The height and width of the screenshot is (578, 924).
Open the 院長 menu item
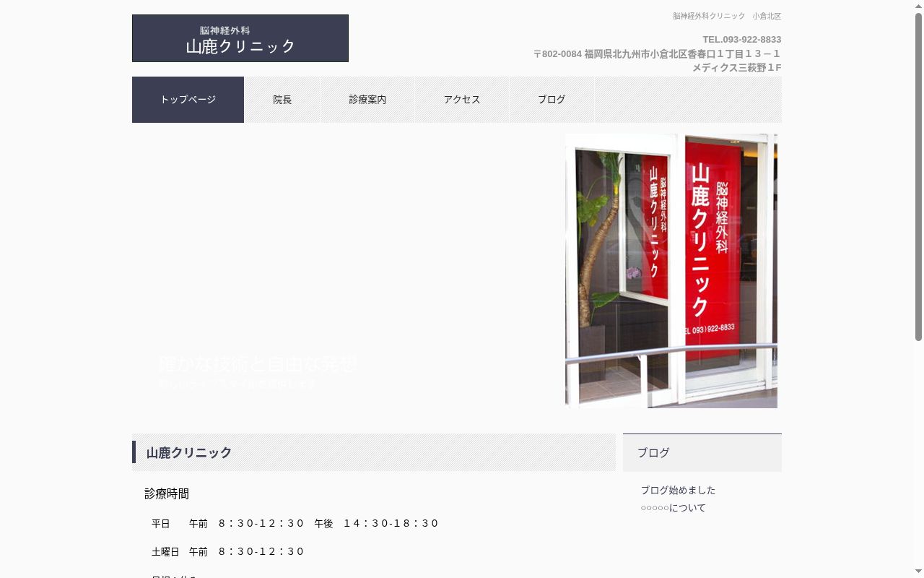pos(282,100)
